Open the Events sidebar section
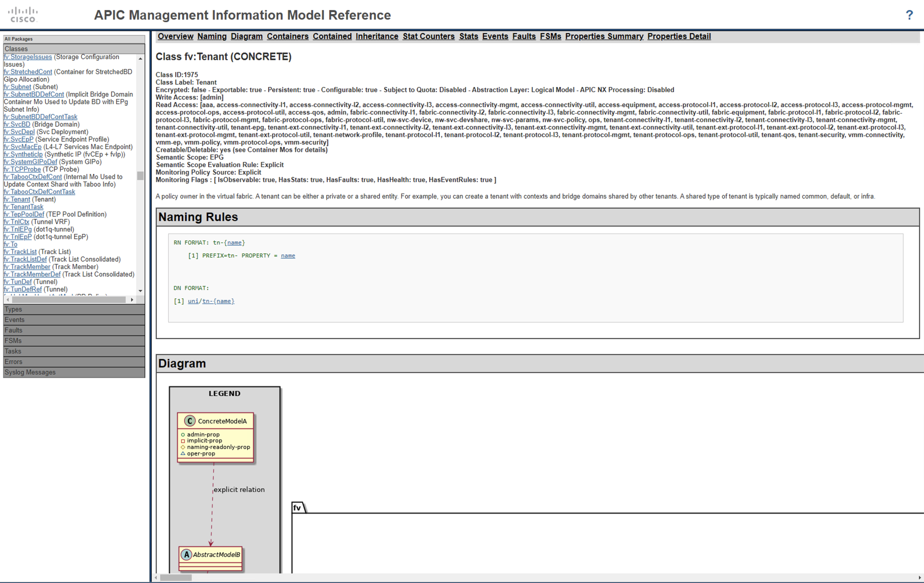 (74, 320)
